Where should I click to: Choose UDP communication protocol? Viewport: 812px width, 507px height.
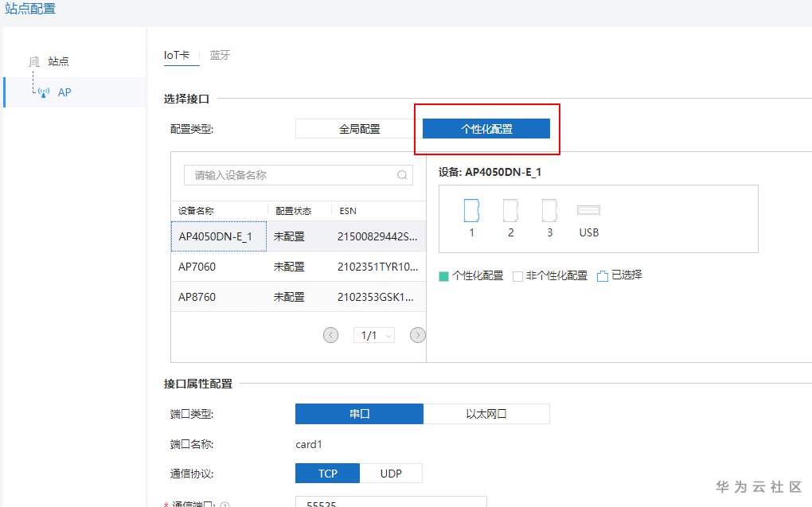pos(391,474)
